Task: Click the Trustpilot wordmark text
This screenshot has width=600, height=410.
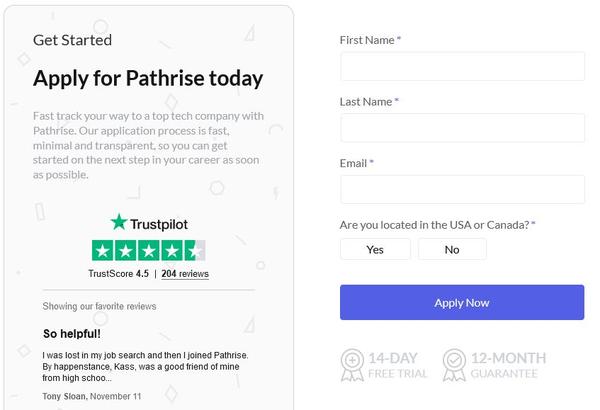Action: [x=159, y=224]
